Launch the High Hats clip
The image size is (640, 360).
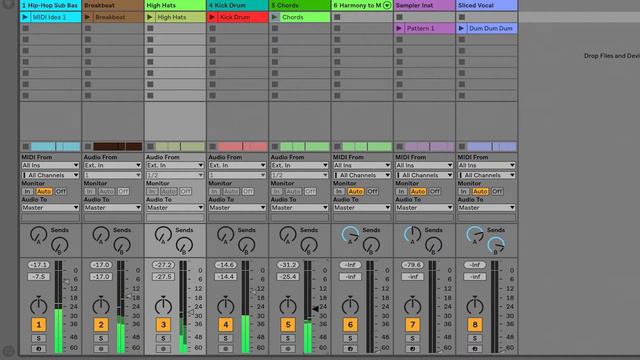pyautogui.click(x=150, y=17)
